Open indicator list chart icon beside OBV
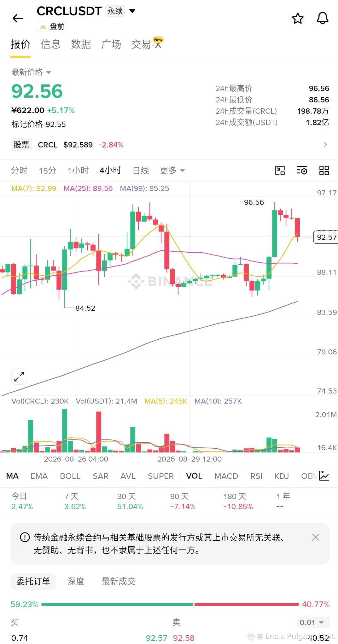This screenshot has width=338, height=644. 324,476
